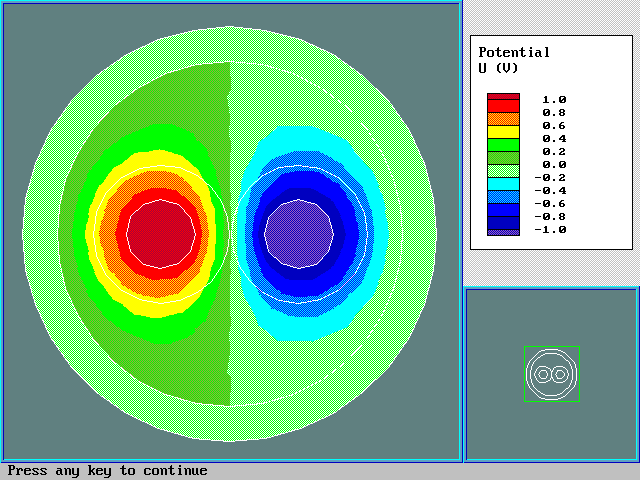Select the yellow legend color swatch
The image size is (640, 480).
pos(503,132)
